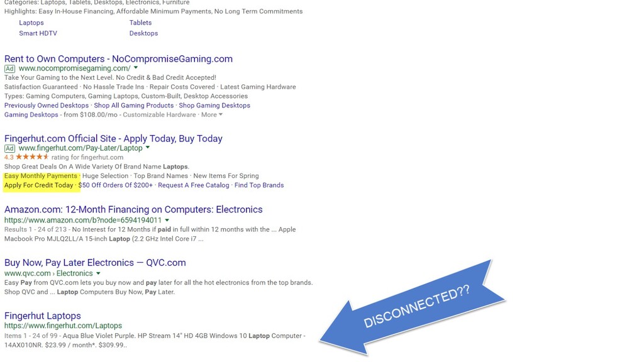Expand dropdown arrow next to amazon.com URL

click(167, 220)
